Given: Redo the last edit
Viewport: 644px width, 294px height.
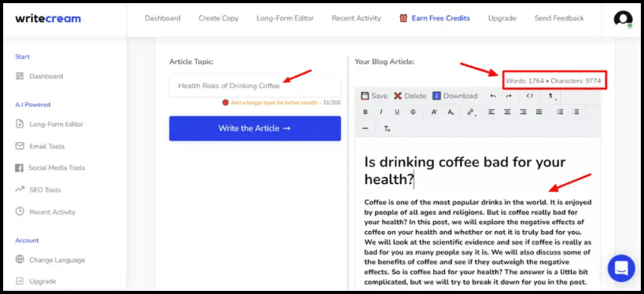Looking at the screenshot, I should click(x=509, y=96).
